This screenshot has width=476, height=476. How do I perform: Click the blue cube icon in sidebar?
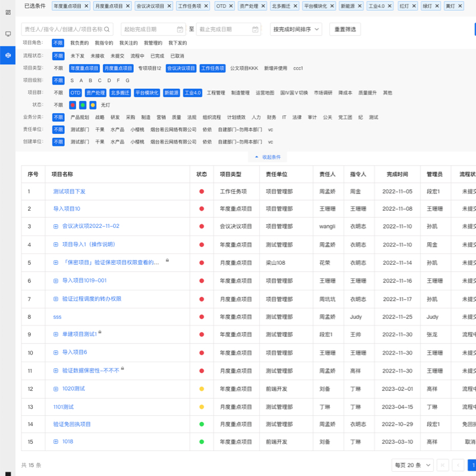(x=8, y=55)
